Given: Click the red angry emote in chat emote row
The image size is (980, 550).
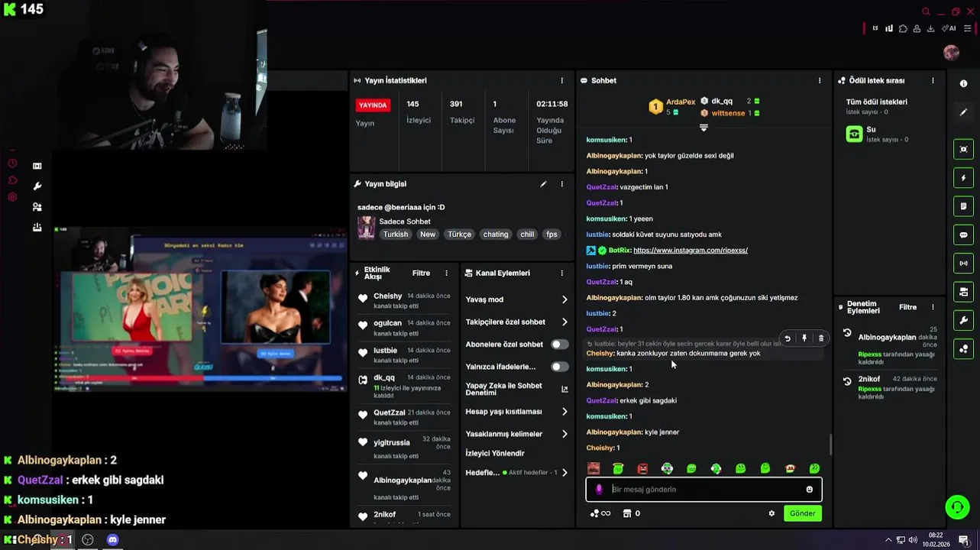Looking at the screenshot, I should point(642,468).
